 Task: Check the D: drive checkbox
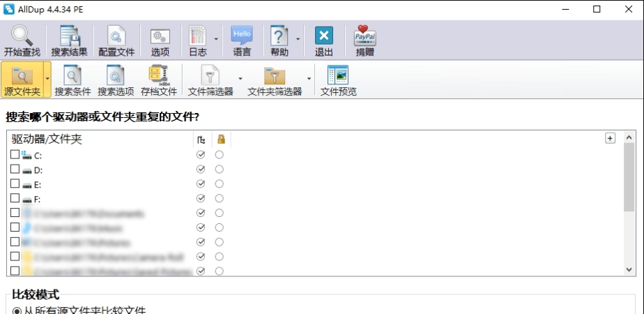coord(15,169)
